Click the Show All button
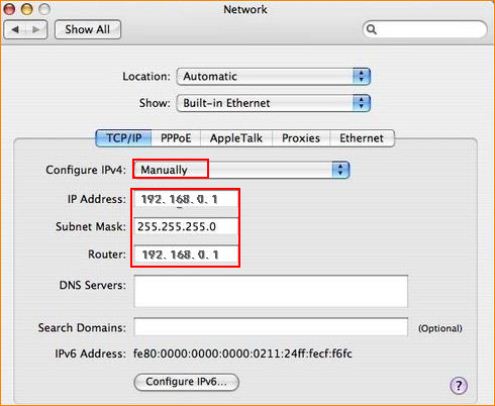Viewport: 495px width, 406px height. point(87,30)
